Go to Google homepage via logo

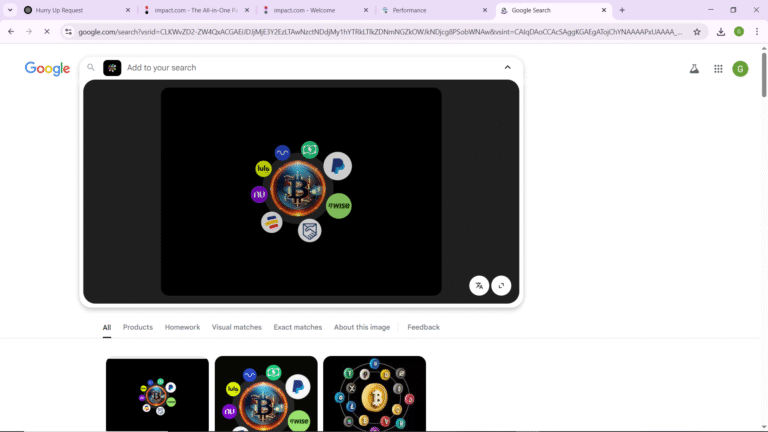click(48, 69)
